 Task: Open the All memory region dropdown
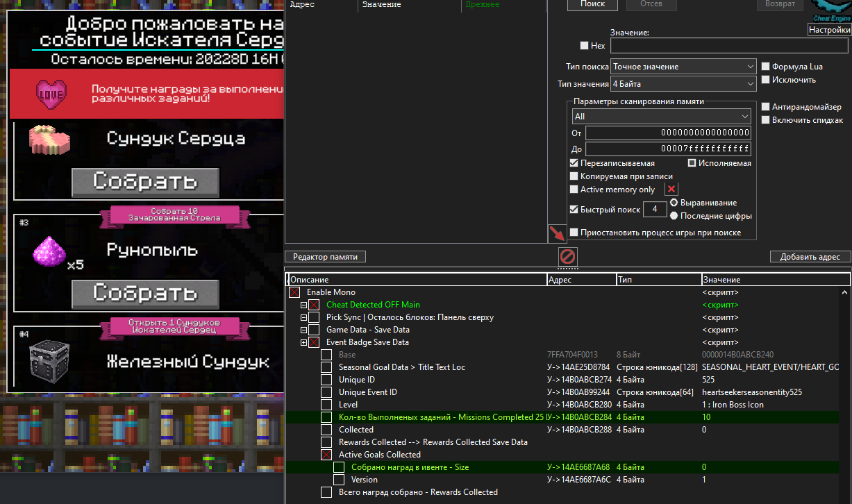coord(661,117)
